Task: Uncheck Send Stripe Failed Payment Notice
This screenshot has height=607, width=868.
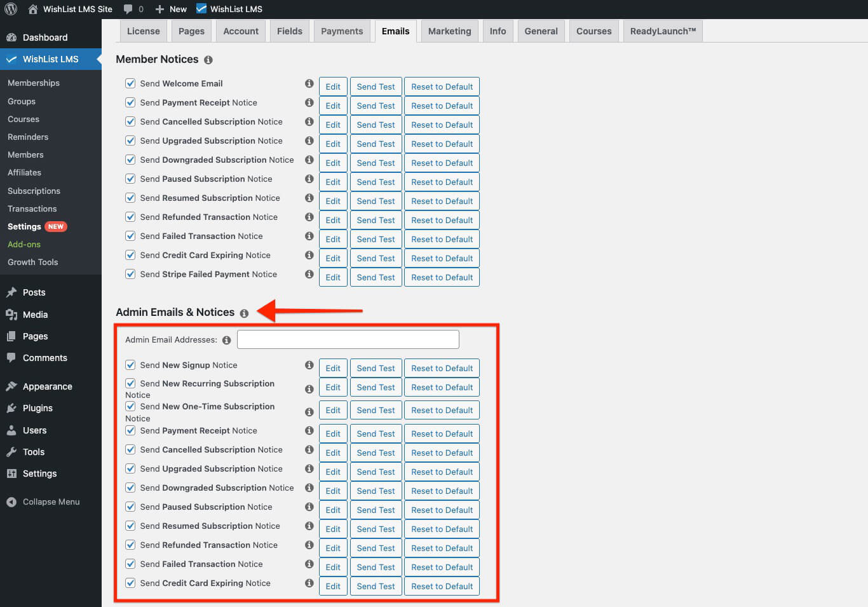Action: (x=130, y=274)
